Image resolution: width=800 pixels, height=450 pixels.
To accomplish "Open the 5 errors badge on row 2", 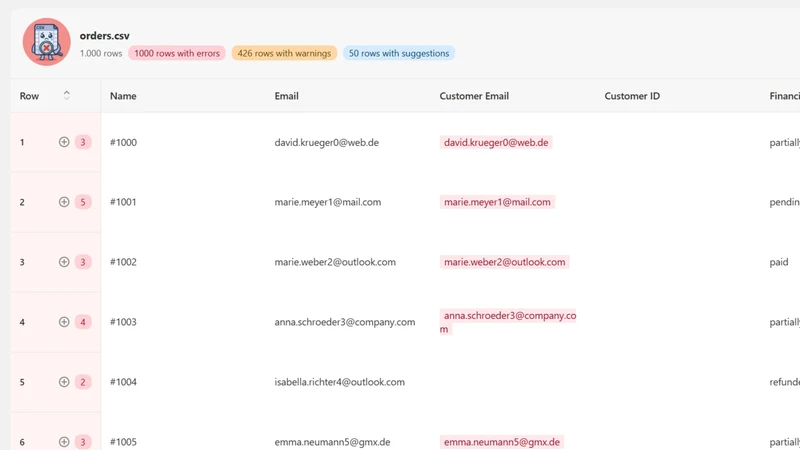I will 83,202.
